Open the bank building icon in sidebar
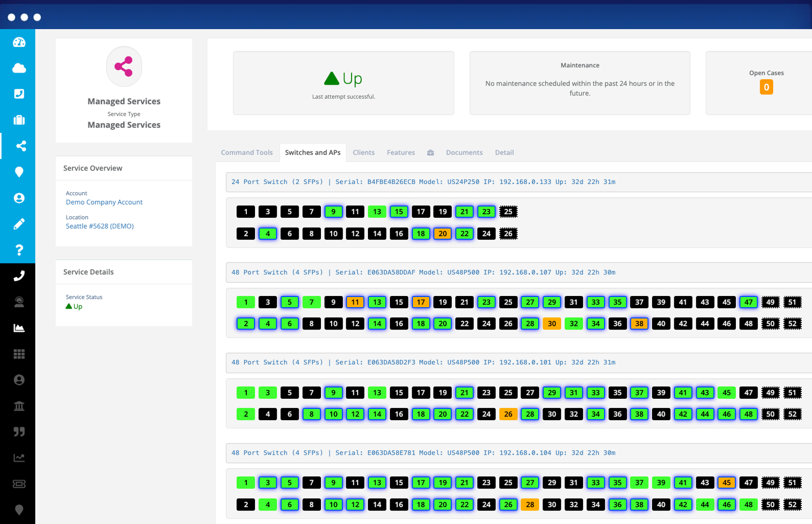 [x=18, y=406]
